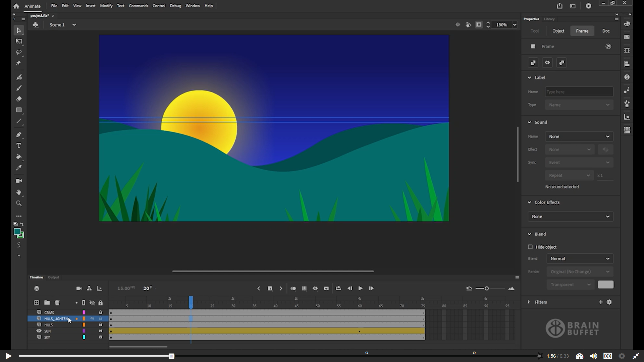Open the Color Effects None dropdown
644x362 pixels.
[570, 217]
